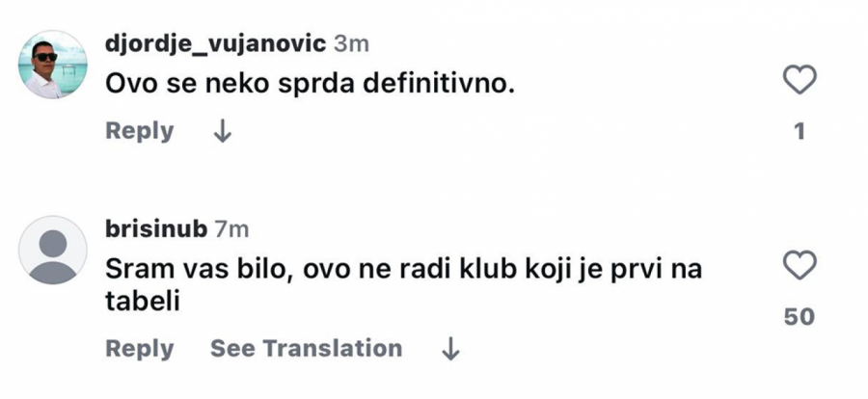Viewport: 868px width, 399px height.
Task: Click the like count of 50
Action: pyautogui.click(x=799, y=316)
